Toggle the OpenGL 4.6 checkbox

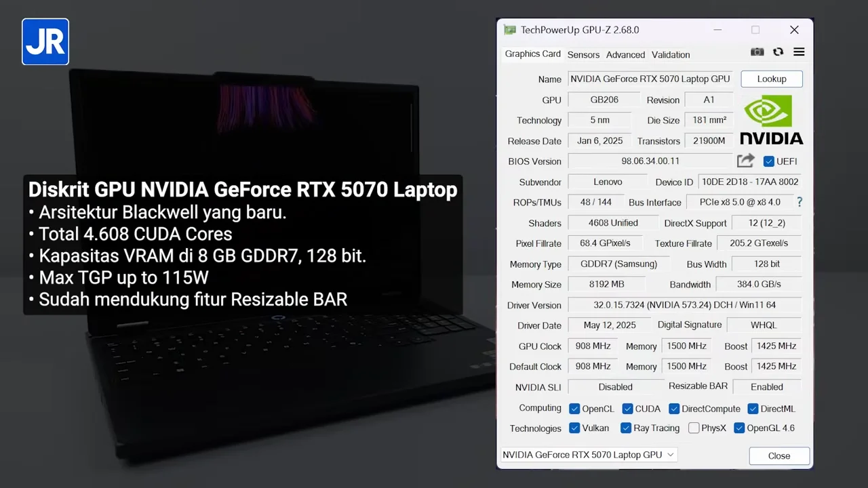(x=739, y=428)
